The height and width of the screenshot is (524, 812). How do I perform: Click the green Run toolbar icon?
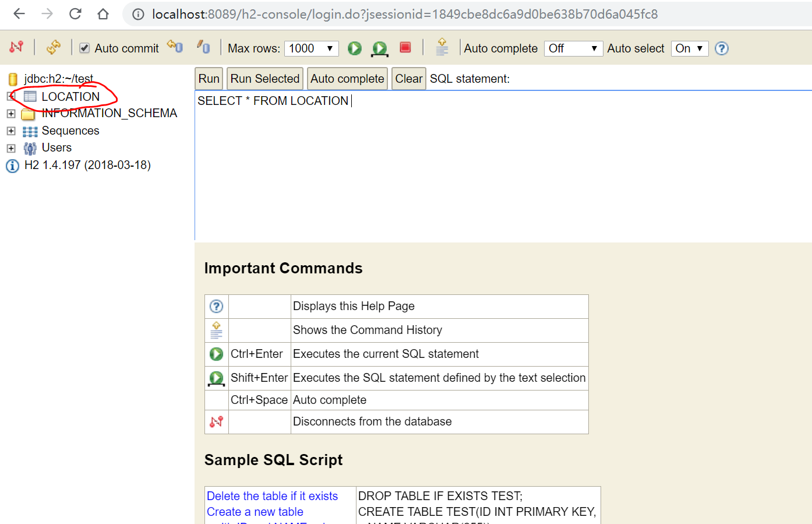[x=355, y=48]
